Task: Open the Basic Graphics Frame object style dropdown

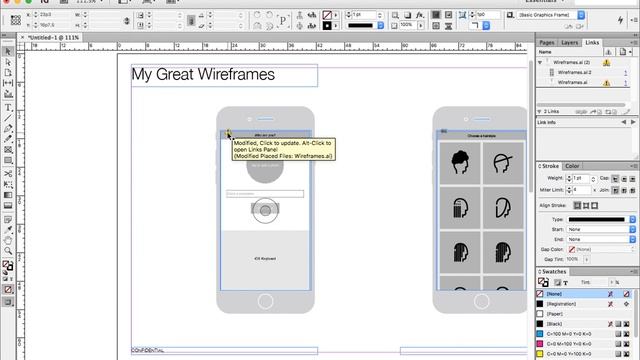Action: tap(551, 15)
